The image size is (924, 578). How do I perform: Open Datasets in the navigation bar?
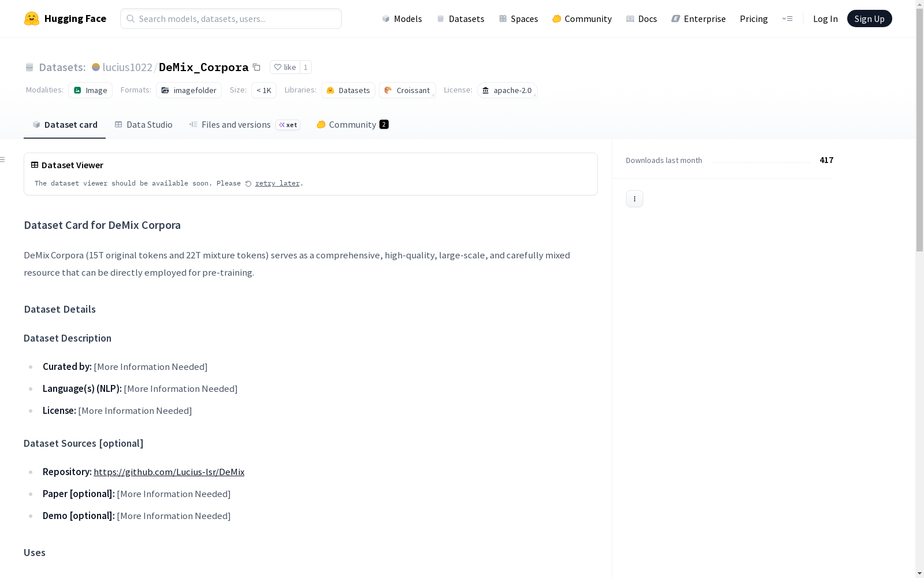pos(460,18)
